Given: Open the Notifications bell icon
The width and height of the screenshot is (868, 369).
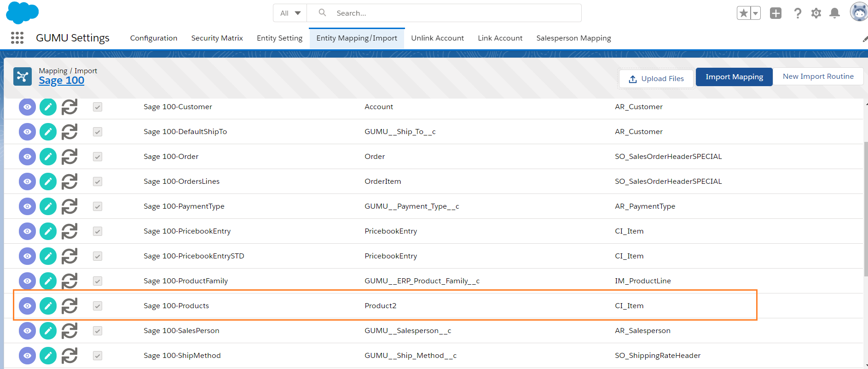Looking at the screenshot, I should (x=834, y=13).
